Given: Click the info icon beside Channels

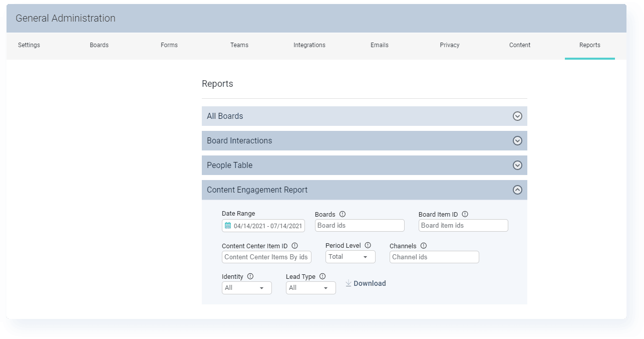Looking at the screenshot, I should point(423,246).
